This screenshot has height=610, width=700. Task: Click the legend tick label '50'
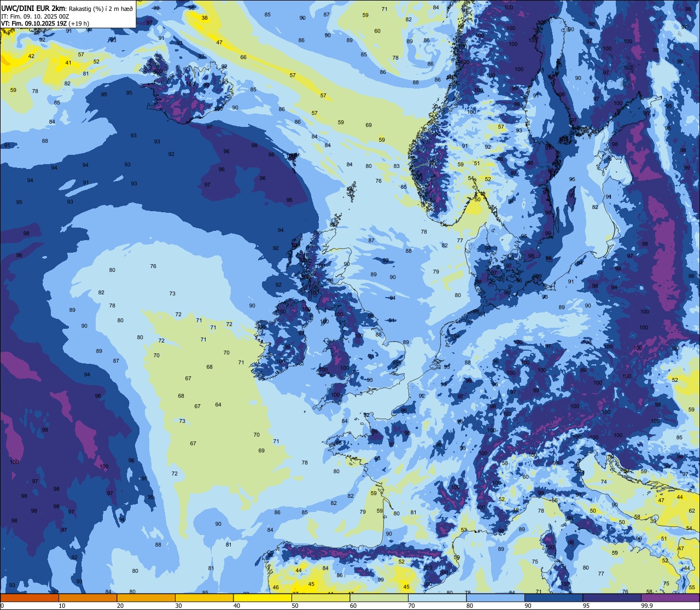point(294,606)
